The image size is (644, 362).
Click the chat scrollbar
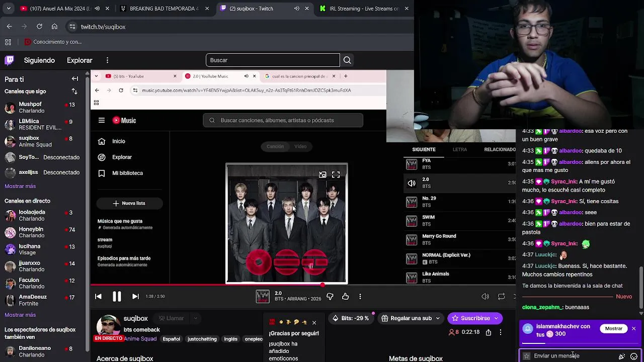point(640,287)
